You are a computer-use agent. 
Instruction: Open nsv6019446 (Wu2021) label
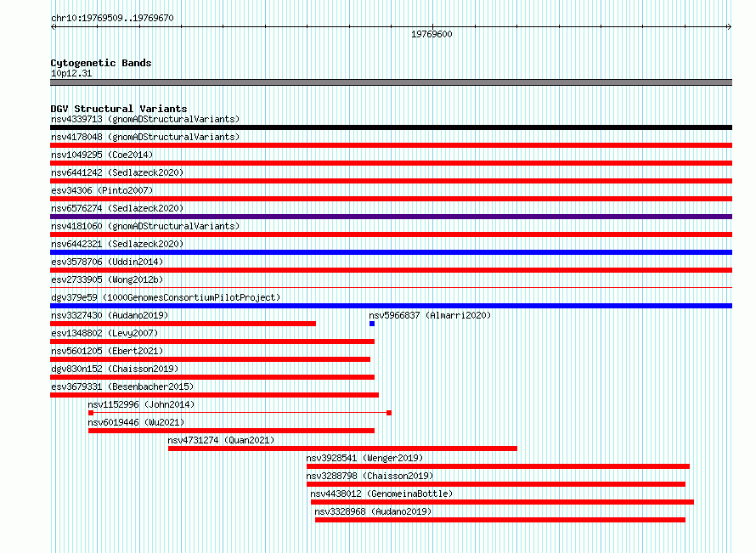pyautogui.click(x=136, y=422)
